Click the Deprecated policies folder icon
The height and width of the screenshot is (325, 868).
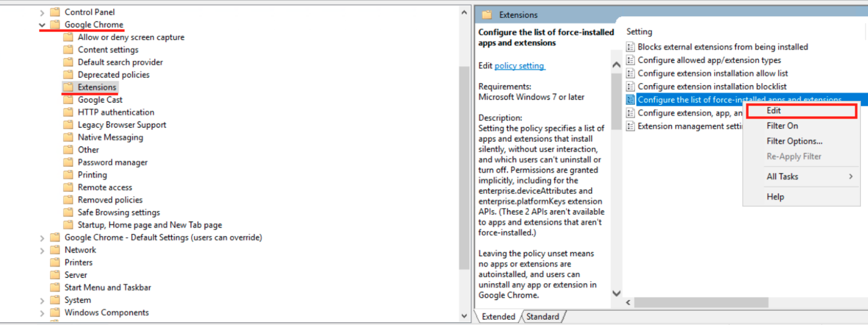68,74
